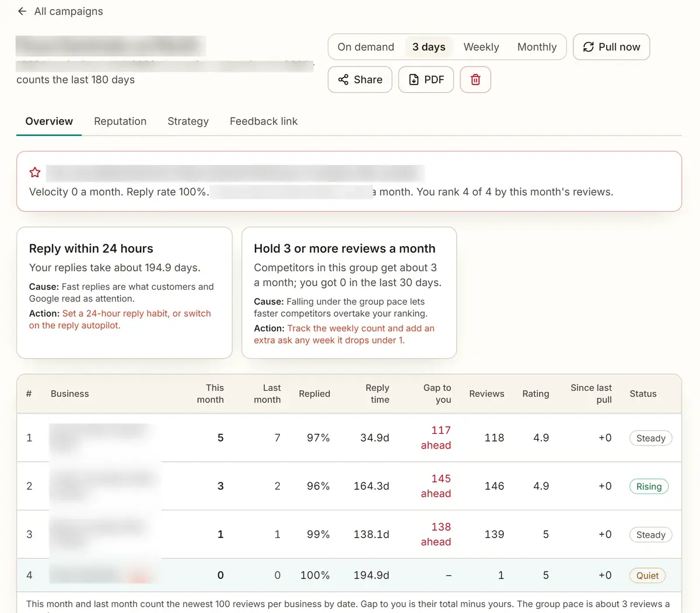Click the 100% replied cell
This screenshot has height=613, width=700.
[315, 576]
